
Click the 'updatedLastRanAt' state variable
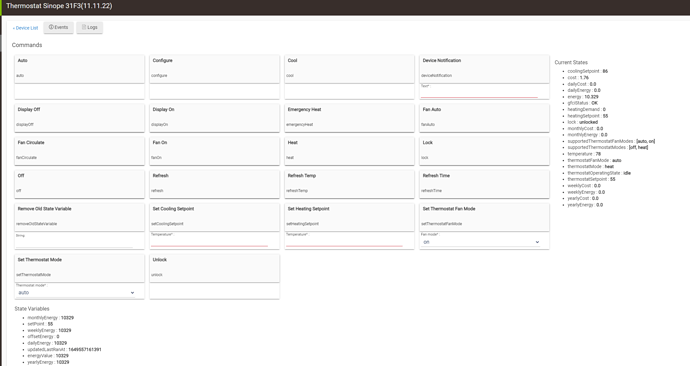click(64, 350)
